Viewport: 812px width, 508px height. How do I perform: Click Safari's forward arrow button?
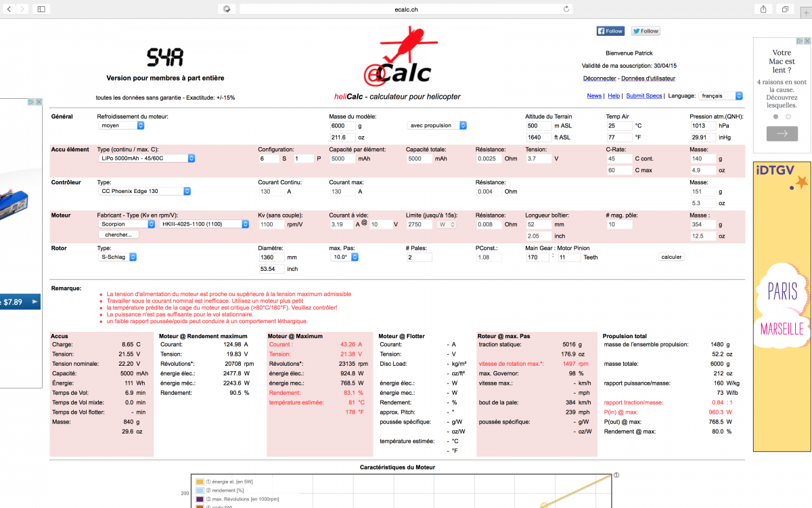click(22, 9)
